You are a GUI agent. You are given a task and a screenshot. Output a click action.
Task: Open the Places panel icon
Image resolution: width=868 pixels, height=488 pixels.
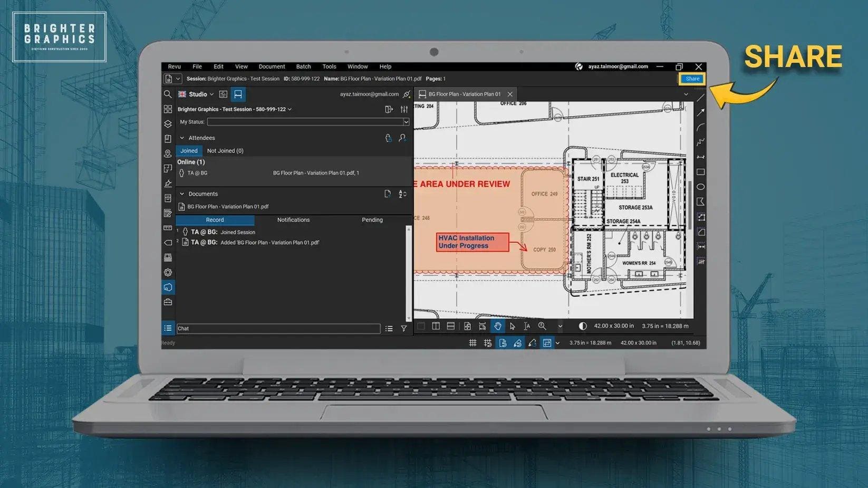click(168, 154)
